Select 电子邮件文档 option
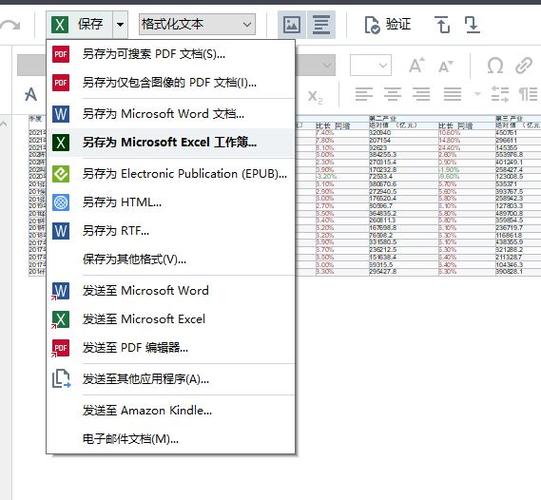Viewport: 541px width, 500px height. coord(171,439)
